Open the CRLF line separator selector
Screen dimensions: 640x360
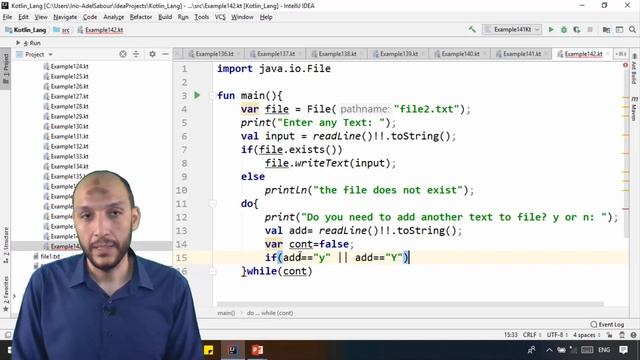(532, 335)
